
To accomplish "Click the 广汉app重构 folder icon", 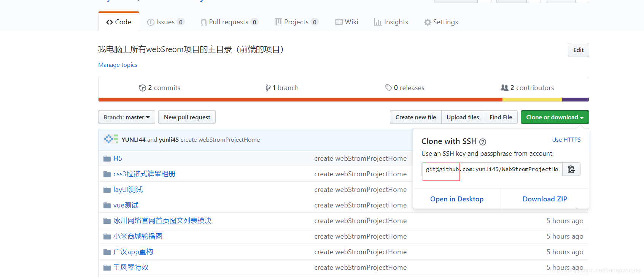I will [x=107, y=252].
